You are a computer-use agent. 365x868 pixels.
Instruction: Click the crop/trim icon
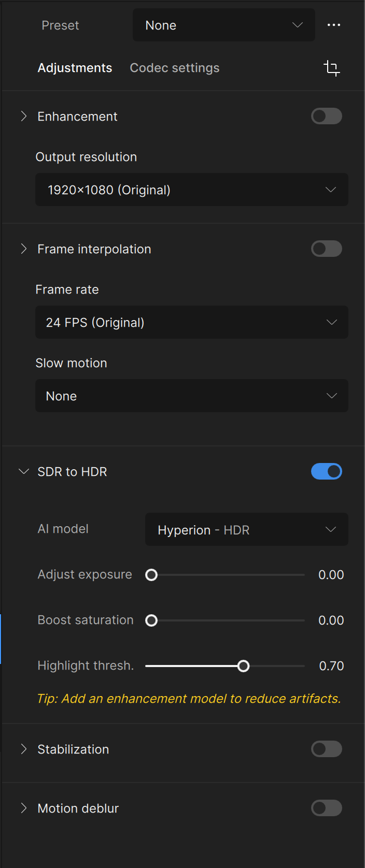point(332,68)
